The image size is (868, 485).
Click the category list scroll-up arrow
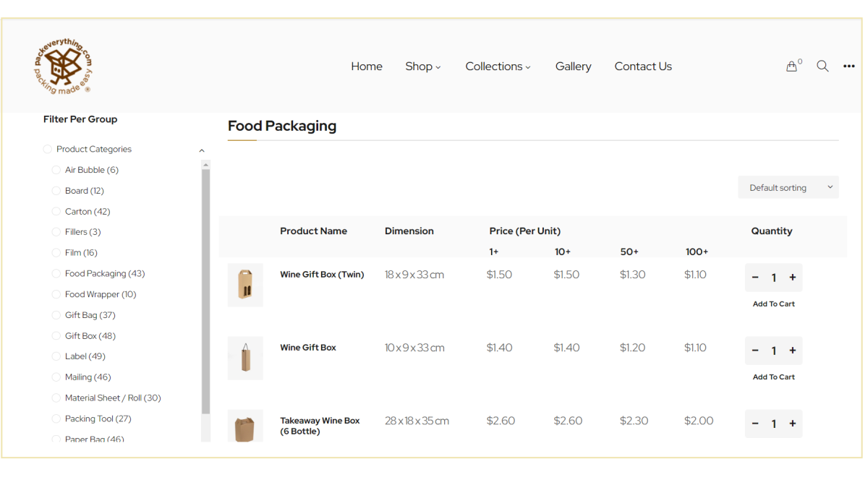[x=205, y=165]
